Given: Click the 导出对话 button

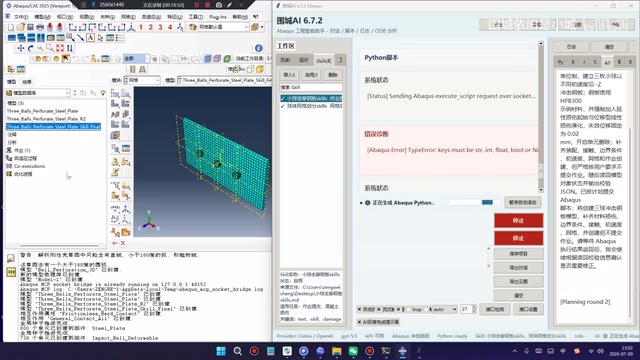Looking at the screenshot, I should pos(518,268).
